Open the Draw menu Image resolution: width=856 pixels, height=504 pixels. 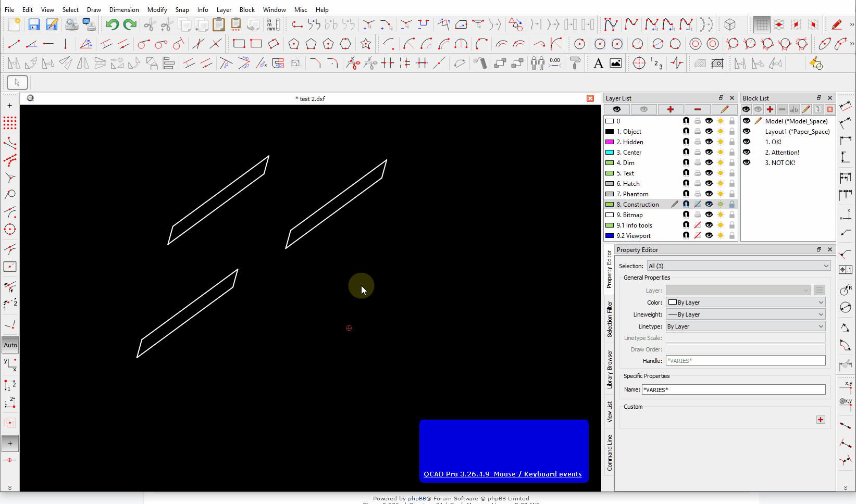coord(94,9)
